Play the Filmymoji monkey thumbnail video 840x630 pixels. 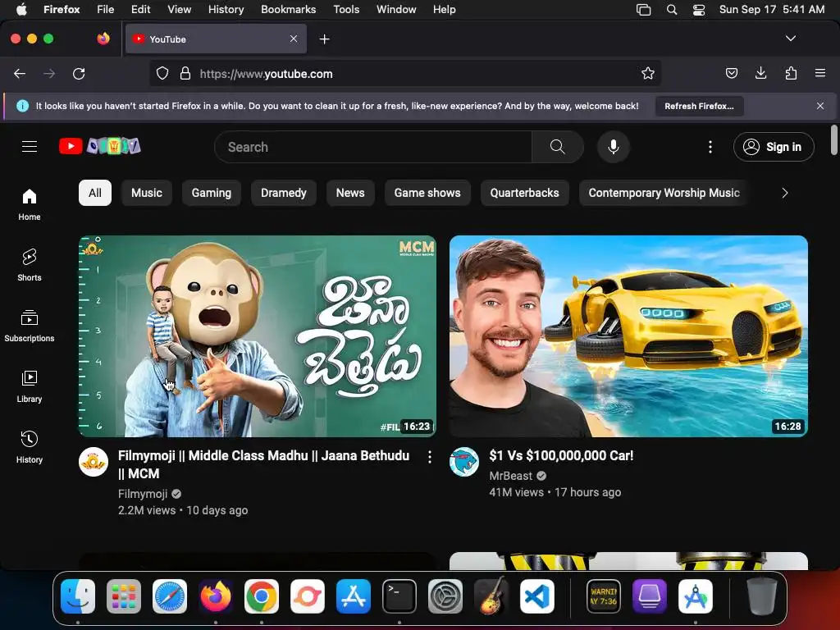[x=258, y=336]
